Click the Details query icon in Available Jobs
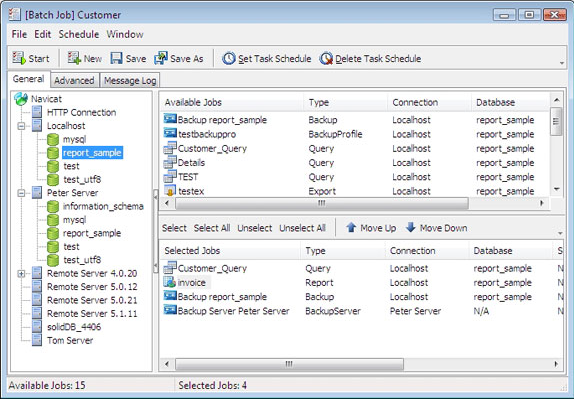Screen dimensions: 574x399 [170, 162]
